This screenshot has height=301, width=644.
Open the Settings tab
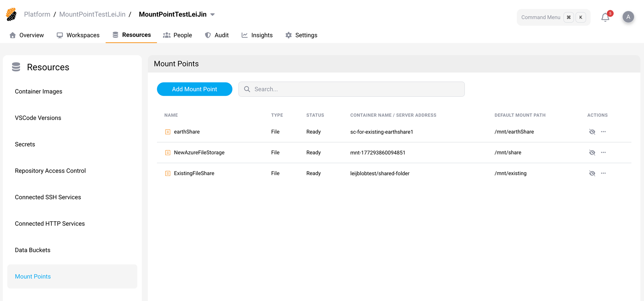pos(301,35)
